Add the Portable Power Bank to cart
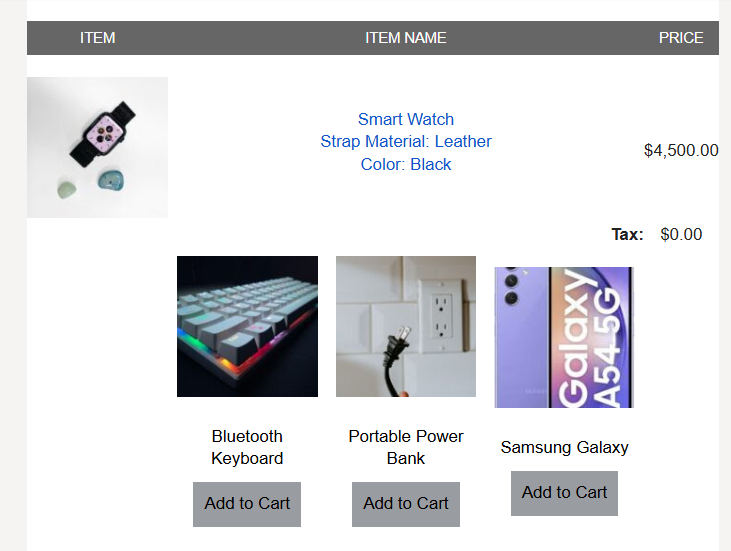 tap(406, 504)
